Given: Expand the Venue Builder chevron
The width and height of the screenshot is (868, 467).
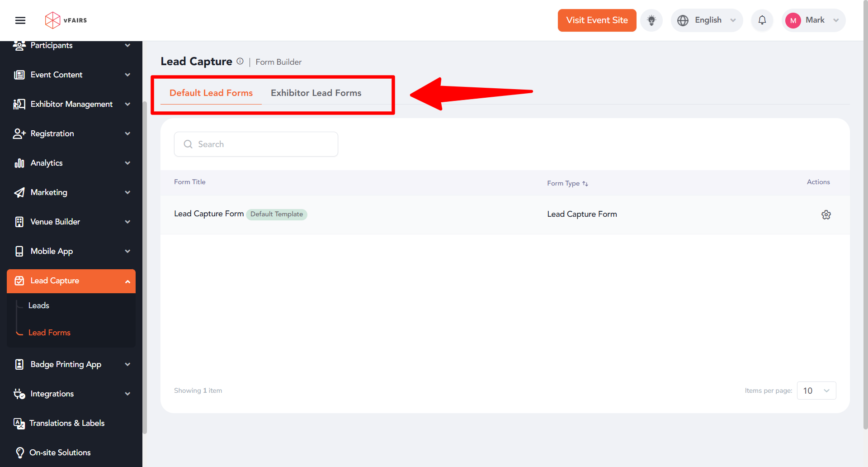Looking at the screenshot, I should point(127,222).
